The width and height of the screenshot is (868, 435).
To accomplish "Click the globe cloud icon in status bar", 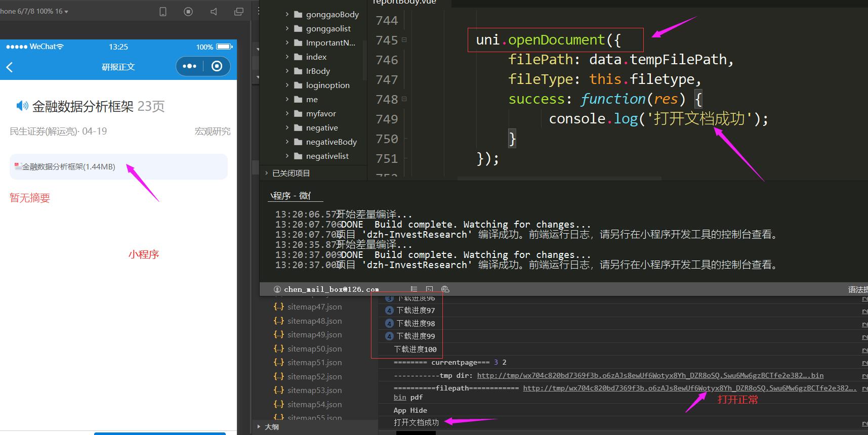I will click(x=445, y=289).
